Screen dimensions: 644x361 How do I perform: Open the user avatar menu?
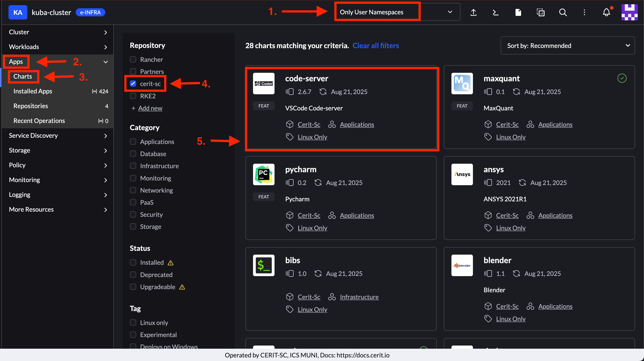coord(629,12)
